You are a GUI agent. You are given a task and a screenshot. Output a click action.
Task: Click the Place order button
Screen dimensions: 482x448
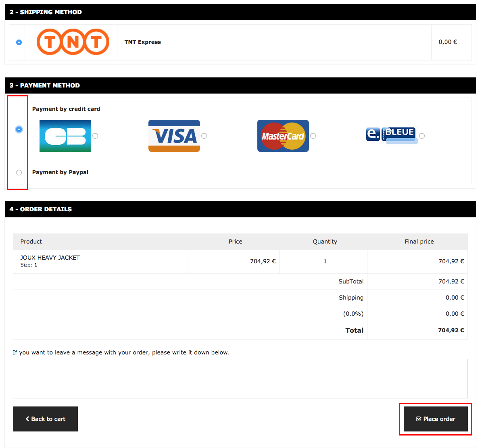tap(436, 419)
